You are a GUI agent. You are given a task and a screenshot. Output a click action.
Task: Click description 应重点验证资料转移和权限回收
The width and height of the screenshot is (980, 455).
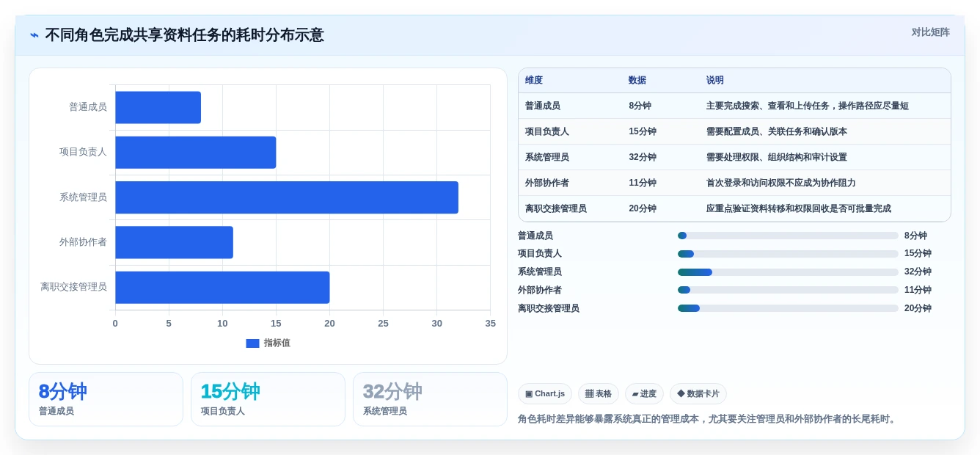pyautogui.click(x=799, y=208)
